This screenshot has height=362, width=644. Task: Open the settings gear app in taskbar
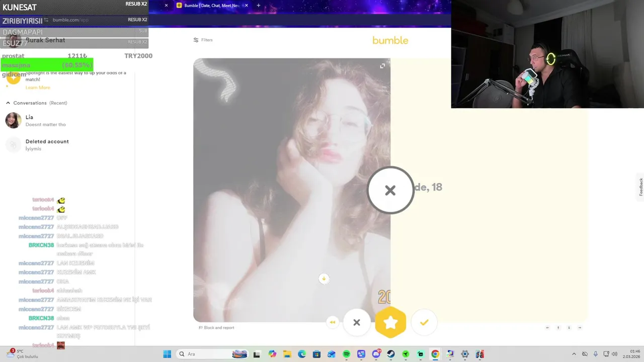[465, 354]
